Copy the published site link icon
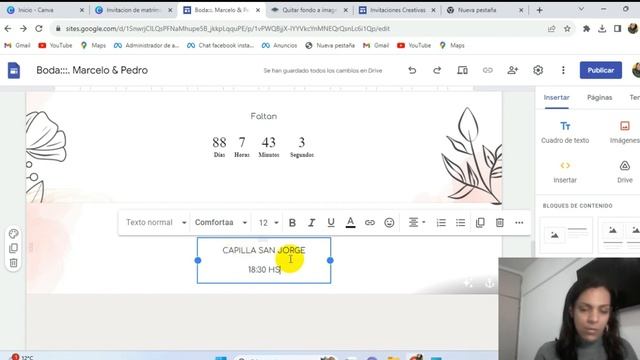 click(487, 70)
